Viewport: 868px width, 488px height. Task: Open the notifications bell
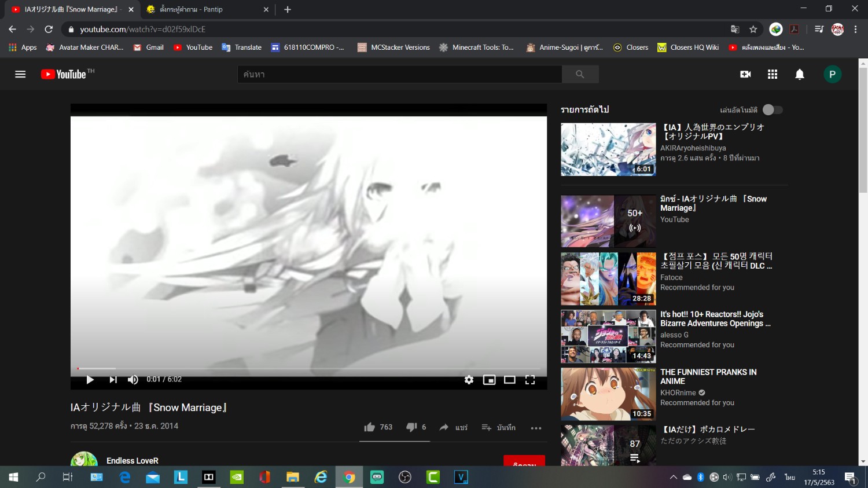pyautogui.click(x=800, y=74)
